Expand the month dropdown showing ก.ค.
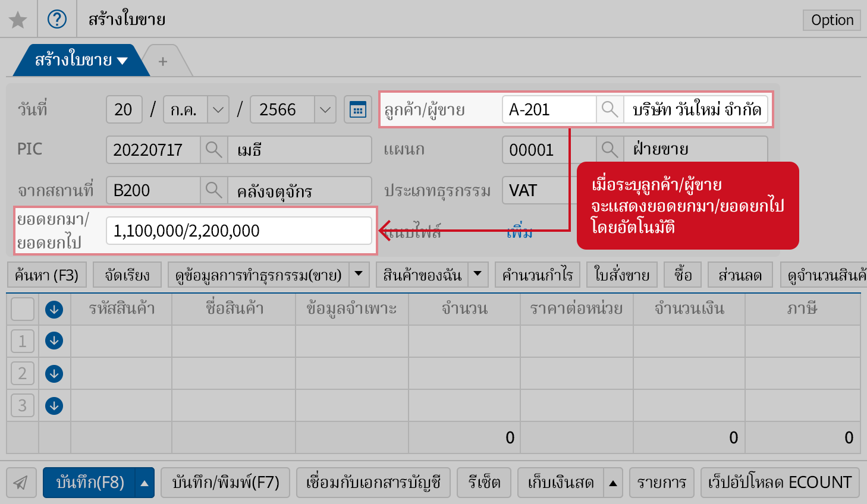Viewport: 867px width, 504px height. [218, 110]
